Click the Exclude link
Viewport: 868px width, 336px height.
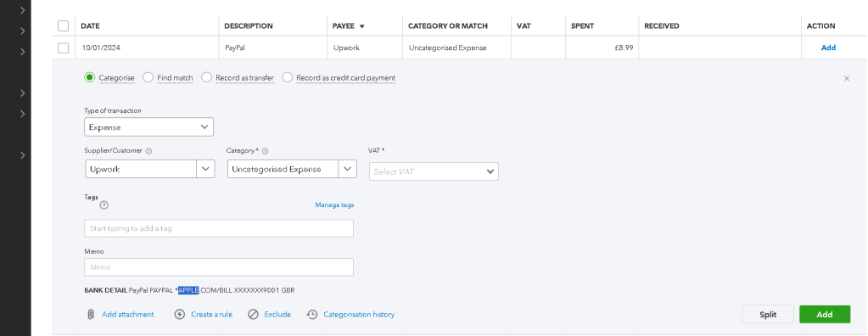277,315
